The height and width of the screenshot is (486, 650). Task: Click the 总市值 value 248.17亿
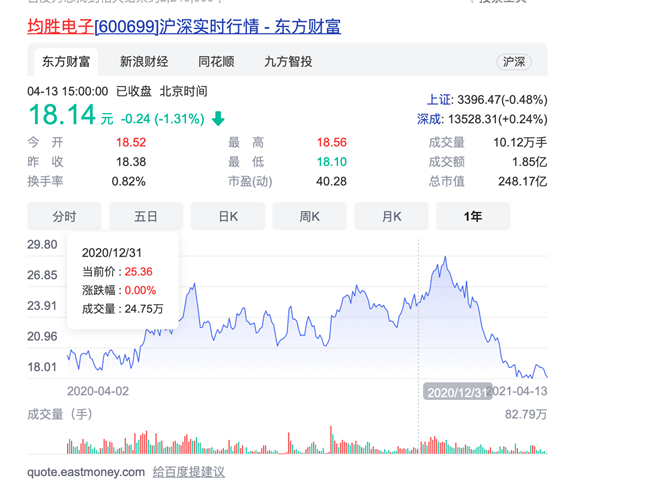(x=522, y=181)
